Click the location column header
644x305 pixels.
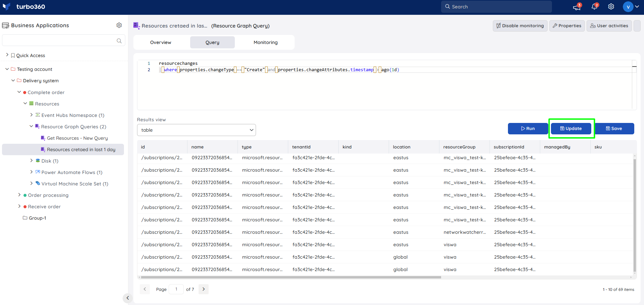tap(414, 147)
